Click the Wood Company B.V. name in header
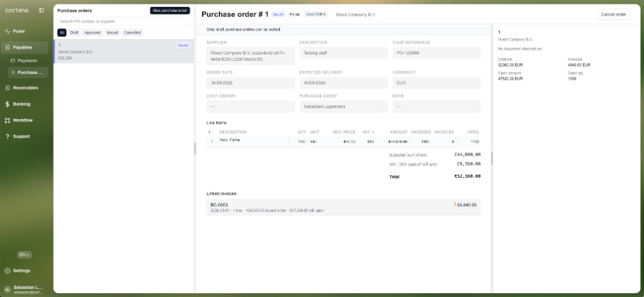The width and height of the screenshot is (644, 297). [x=356, y=15]
